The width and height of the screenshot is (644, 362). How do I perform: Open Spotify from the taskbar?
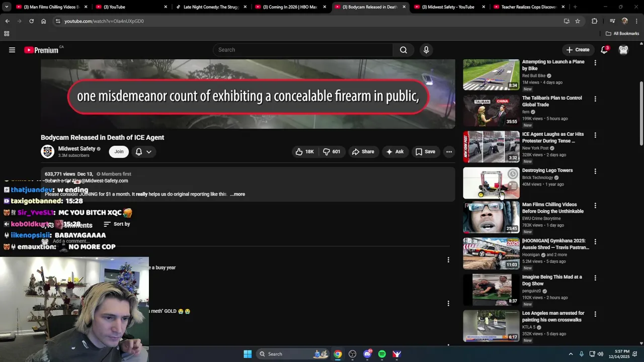(x=382, y=354)
